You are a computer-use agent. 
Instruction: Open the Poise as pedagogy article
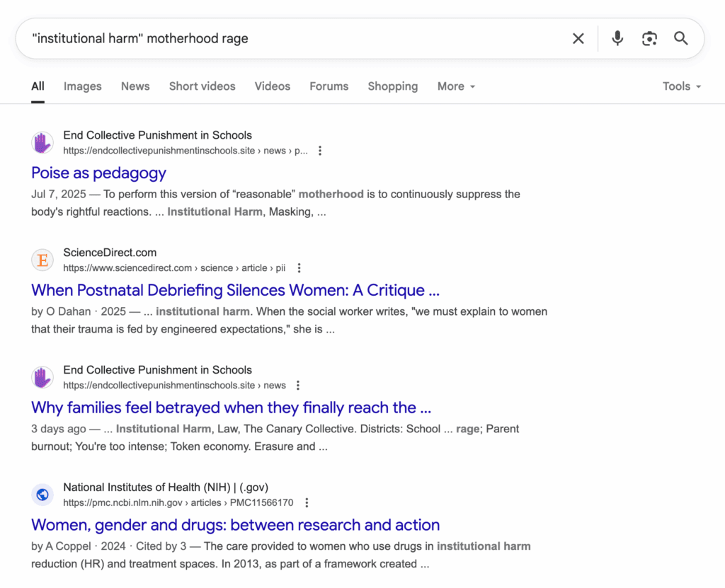pos(98,173)
